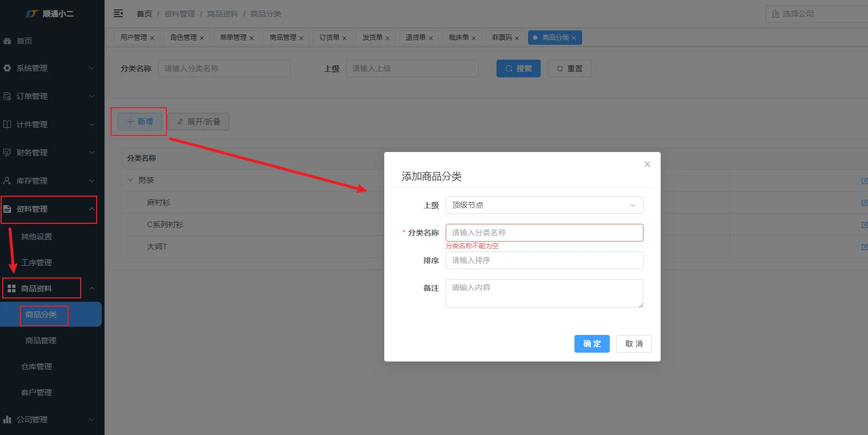Screen dimensions: 868x435
Task: Collapse the 男装 tree row
Action: [130, 180]
